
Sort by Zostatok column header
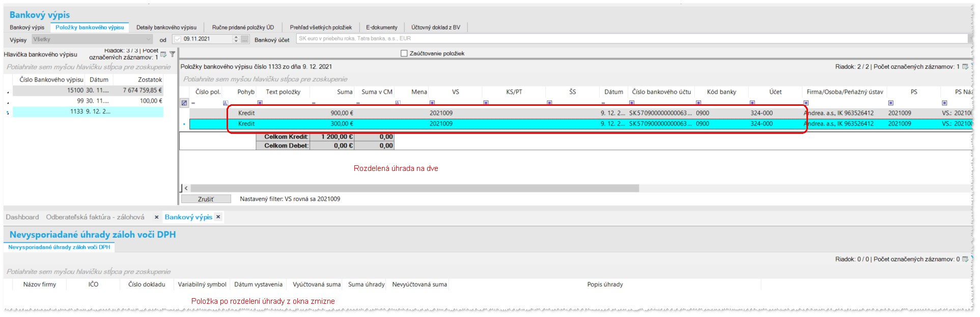coord(138,80)
